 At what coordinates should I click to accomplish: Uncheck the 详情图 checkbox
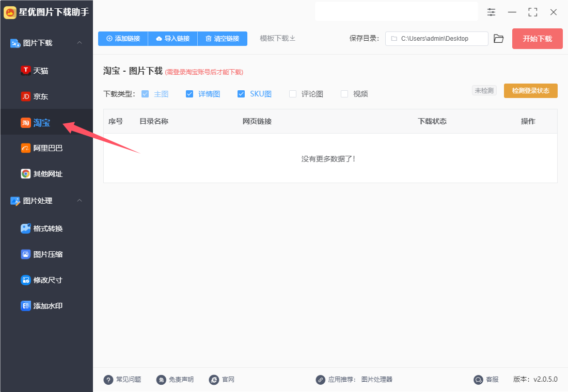[x=189, y=94]
